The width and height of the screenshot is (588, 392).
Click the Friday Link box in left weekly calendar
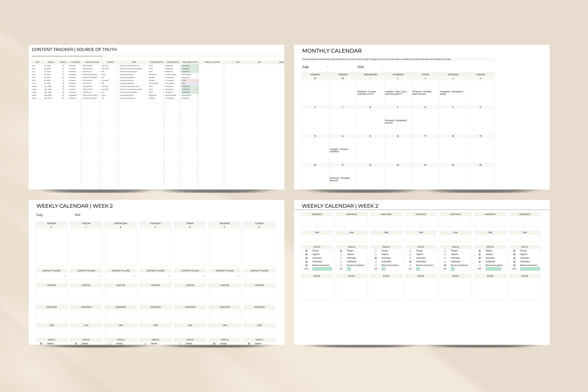190,330
